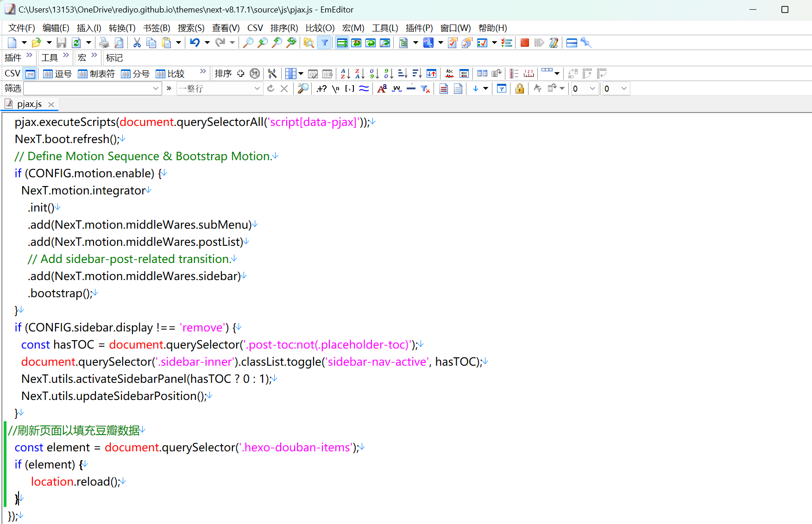812x524 pixels.
Task: Expand the Undo history dropdown arrow
Action: 207,43
